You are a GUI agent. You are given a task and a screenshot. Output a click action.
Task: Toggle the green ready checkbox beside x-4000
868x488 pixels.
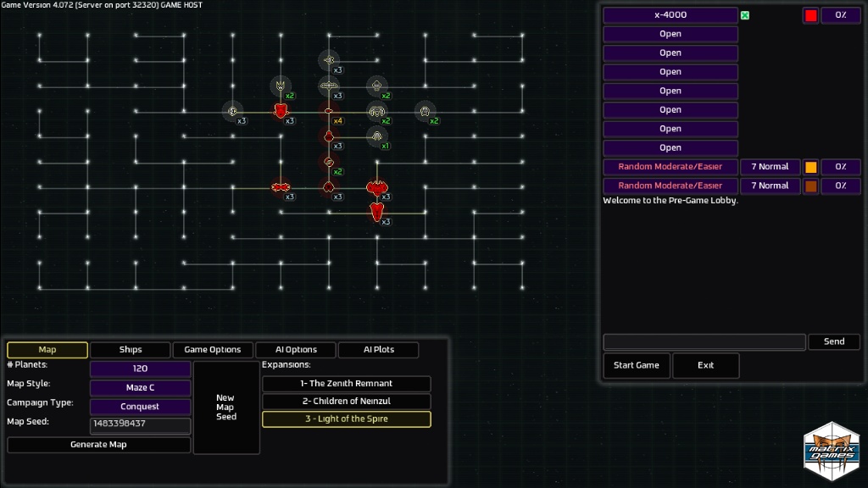(x=745, y=15)
